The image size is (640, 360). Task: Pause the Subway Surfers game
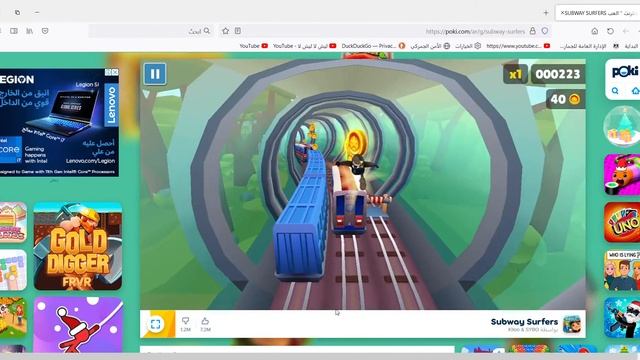coord(155,74)
